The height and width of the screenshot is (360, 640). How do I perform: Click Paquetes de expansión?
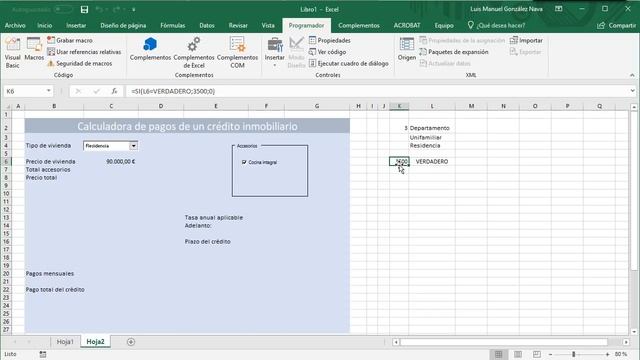coord(454,52)
